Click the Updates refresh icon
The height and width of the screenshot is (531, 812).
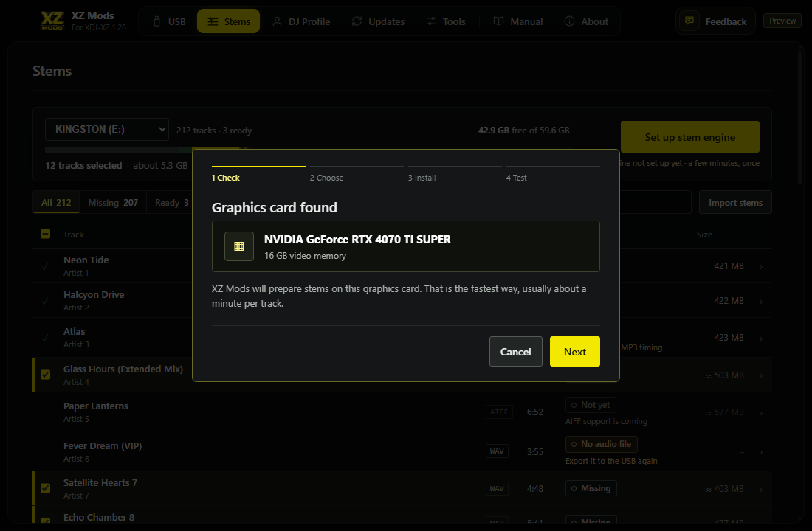pos(357,21)
